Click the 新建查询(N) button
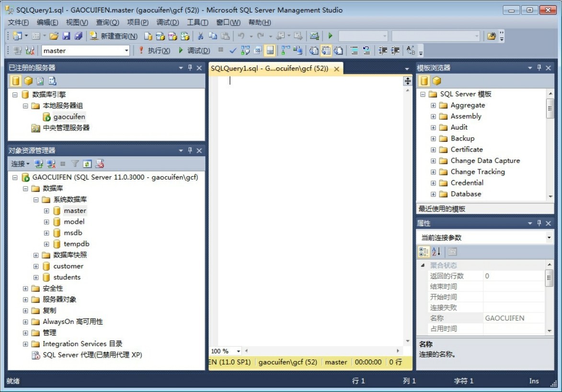Viewport: 562px width, 392px height. (113, 36)
